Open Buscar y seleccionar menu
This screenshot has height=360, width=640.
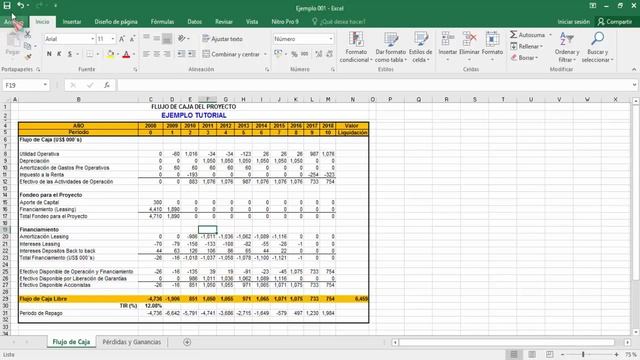[x=597, y=47]
